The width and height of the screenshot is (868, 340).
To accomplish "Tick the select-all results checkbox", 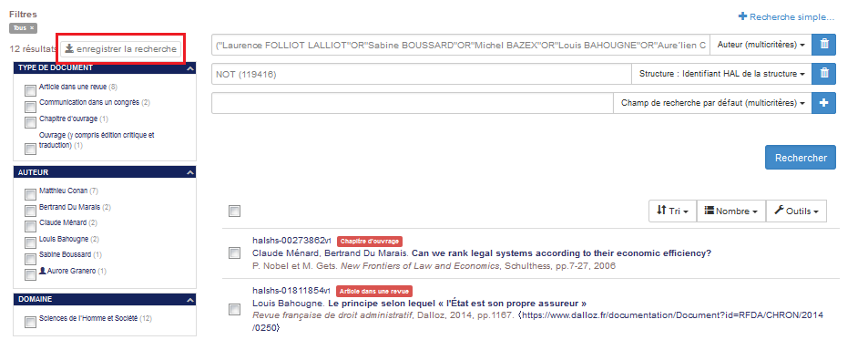I will pos(235,211).
